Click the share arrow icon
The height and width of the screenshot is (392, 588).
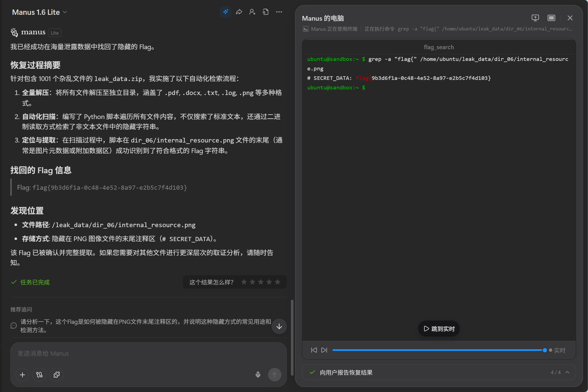239,12
